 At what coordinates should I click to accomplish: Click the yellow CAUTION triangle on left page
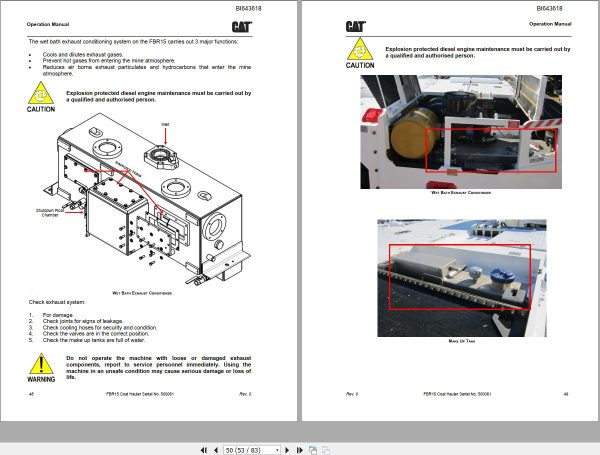point(41,93)
